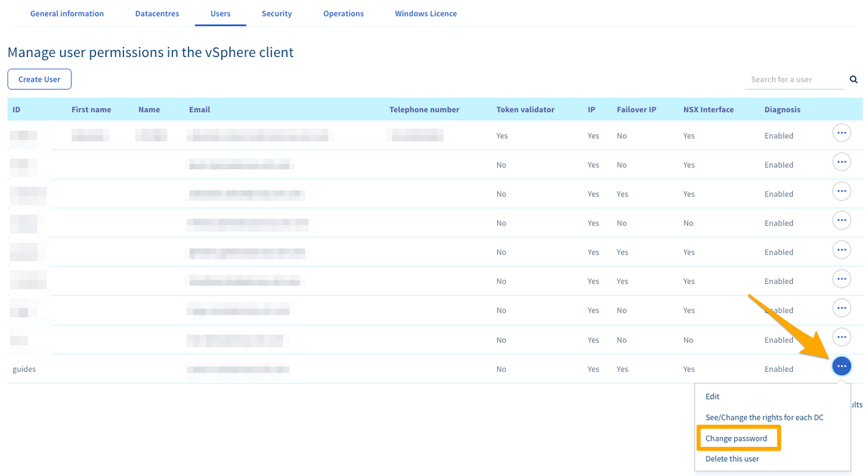Select the Windows Licence tab
The height and width of the screenshot is (476, 868).
click(x=425, y=14)
